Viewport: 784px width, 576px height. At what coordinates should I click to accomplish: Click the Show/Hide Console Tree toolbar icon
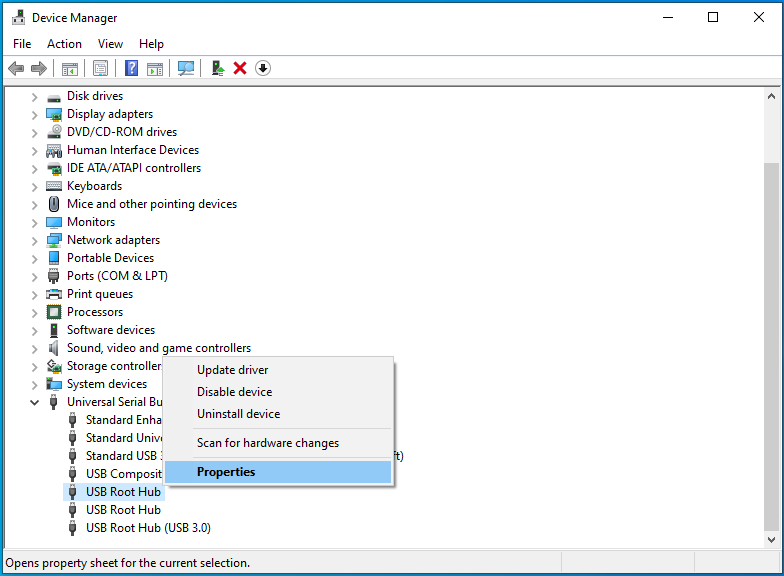[x=70, y=68]
